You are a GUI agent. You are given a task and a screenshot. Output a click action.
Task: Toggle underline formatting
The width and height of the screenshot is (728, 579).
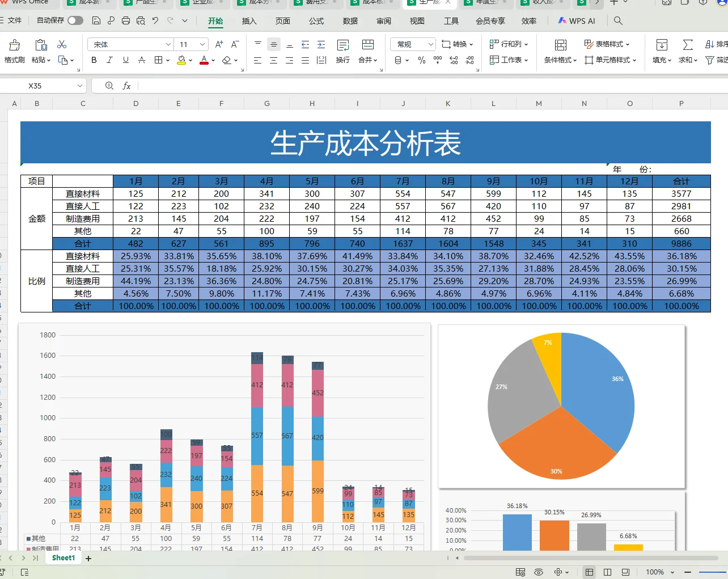(x=125, y=60)
